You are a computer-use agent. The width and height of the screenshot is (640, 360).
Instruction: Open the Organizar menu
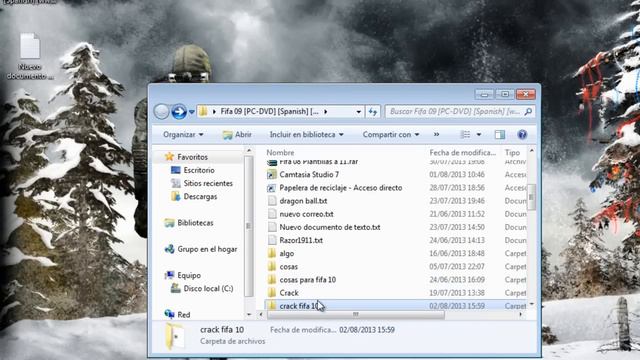(183, 135)
